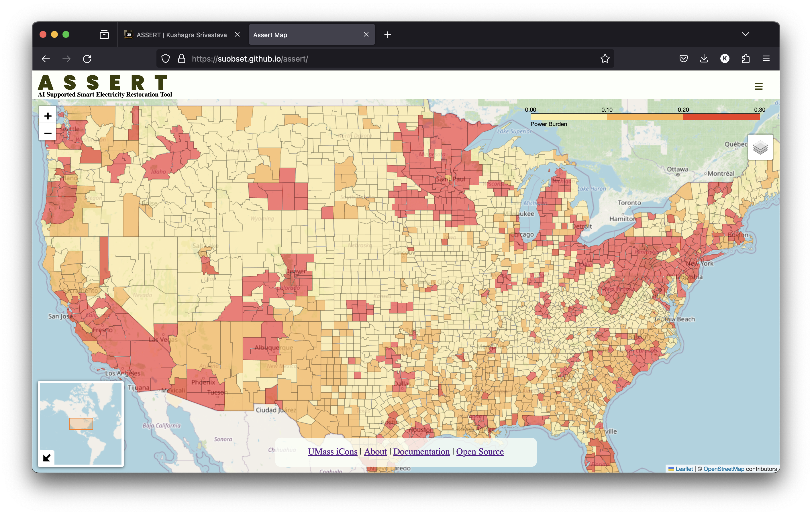The width and height of the screenshot is (812, 515).
Task: Open the extensions puzzle icon
Action: click(x=745, y=59)
